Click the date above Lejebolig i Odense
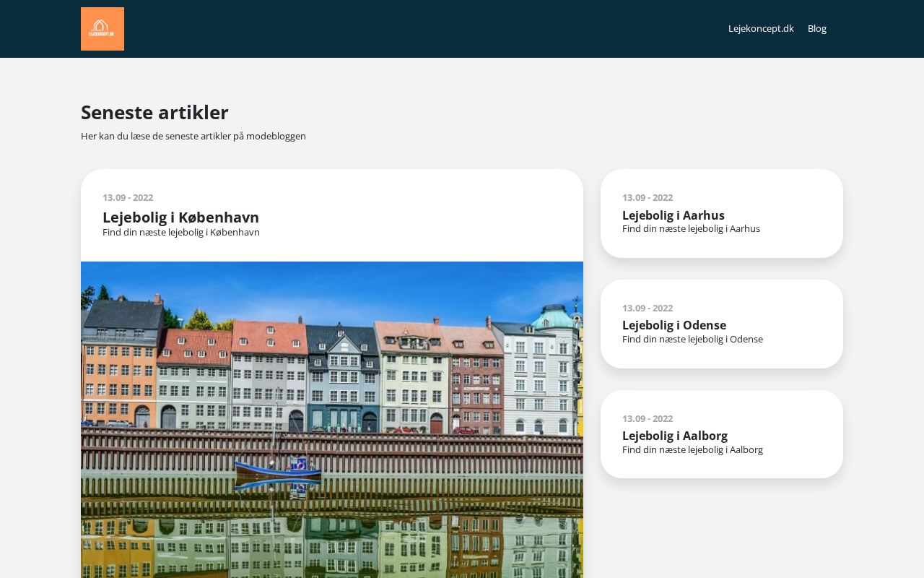The image size is (924, 578). tap(648, 309)
